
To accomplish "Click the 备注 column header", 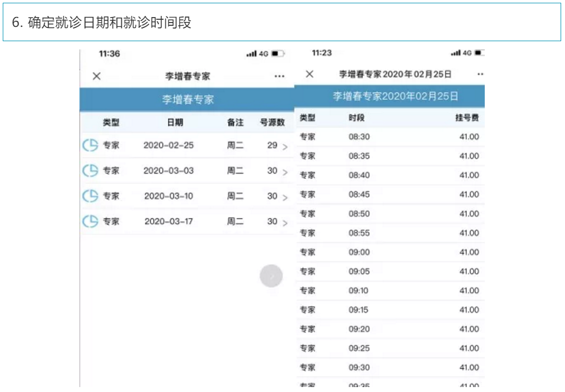I will click(x=235, y=122).
